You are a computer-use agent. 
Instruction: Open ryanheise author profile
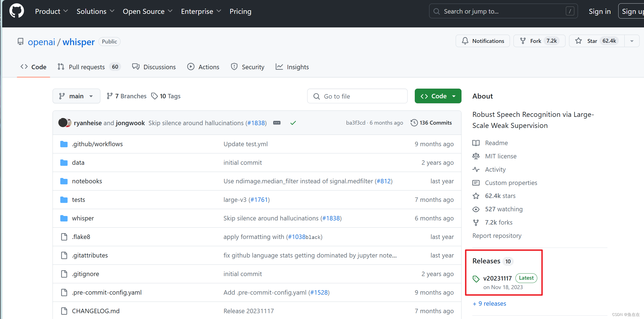coord(88,123)
